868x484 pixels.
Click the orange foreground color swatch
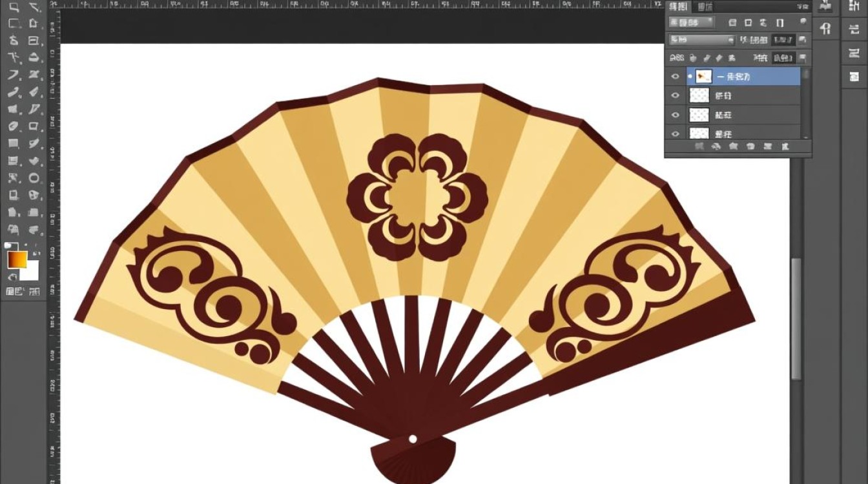point(17,259)
